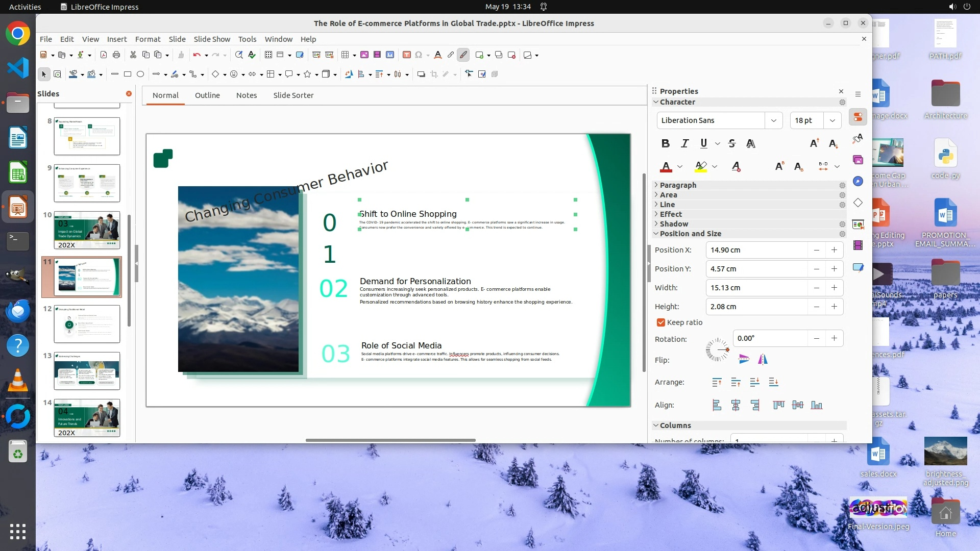Select the Rectangle shape tool
This screenshot has height=551, width=980.
[128, 74]
